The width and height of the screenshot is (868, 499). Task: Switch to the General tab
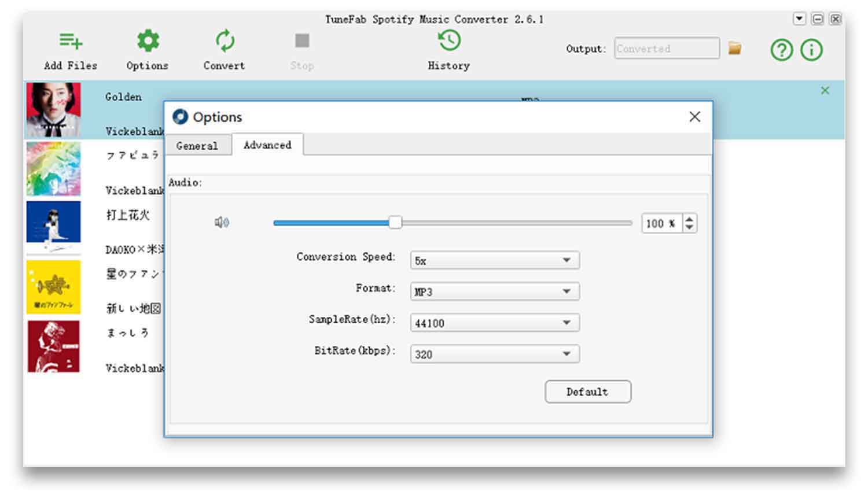click(x=198, y=145)
